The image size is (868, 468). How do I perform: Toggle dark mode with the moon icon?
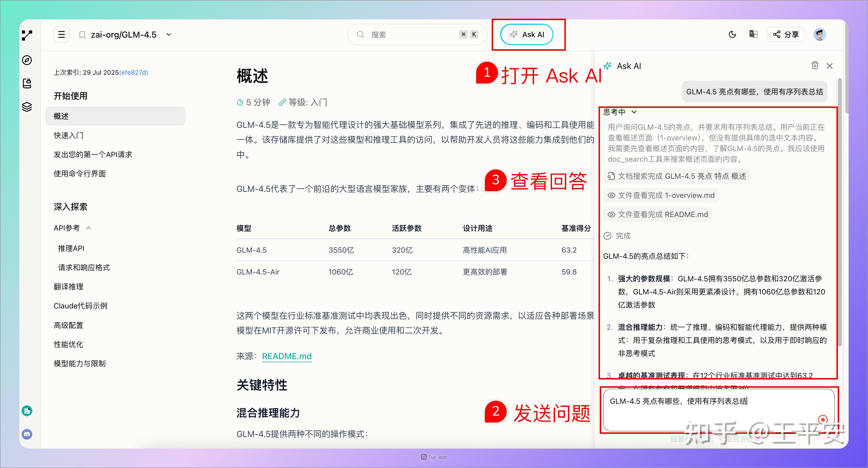[x=732, y=34]
